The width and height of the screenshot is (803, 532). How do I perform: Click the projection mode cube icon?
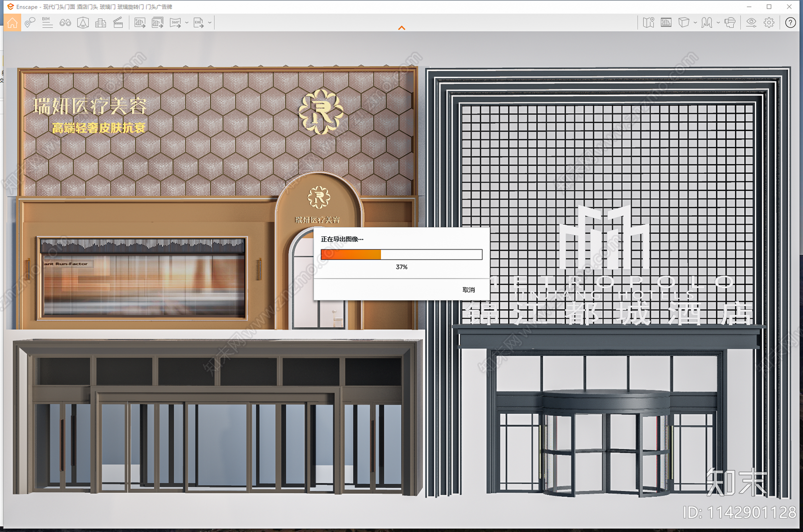(x=684, y=23)
